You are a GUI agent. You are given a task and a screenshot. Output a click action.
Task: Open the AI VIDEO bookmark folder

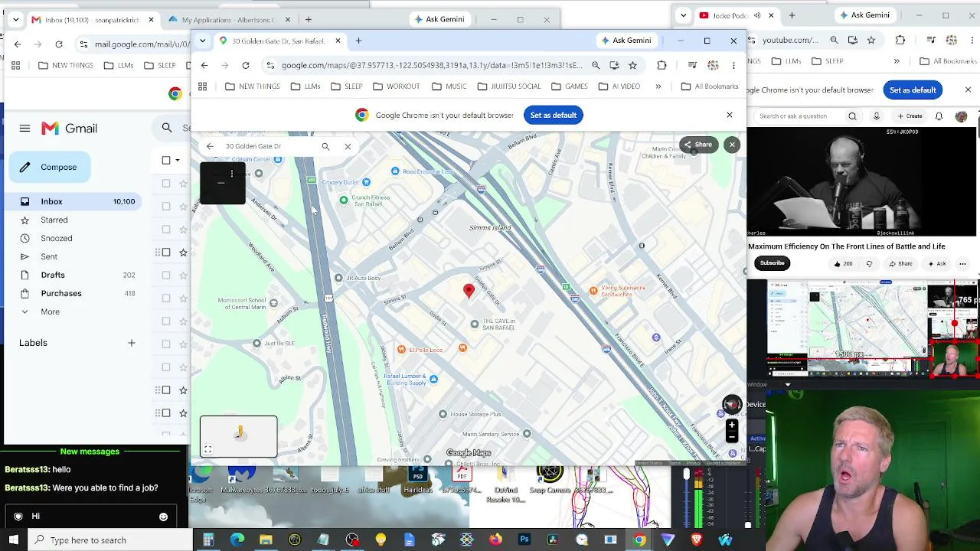619,86
